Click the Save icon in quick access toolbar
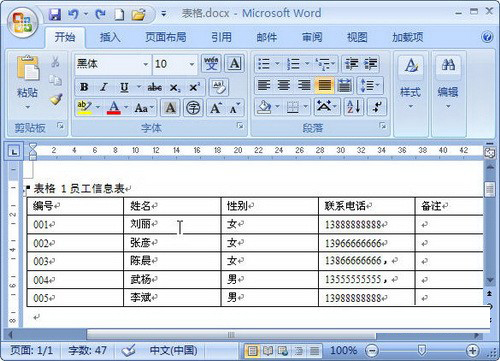The height and width of the screenshot is (361, 500). click(x=55, y=14)
